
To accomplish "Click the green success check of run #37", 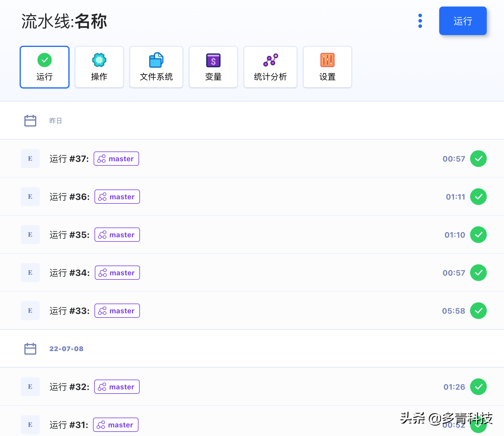I will tap(478, 159).
